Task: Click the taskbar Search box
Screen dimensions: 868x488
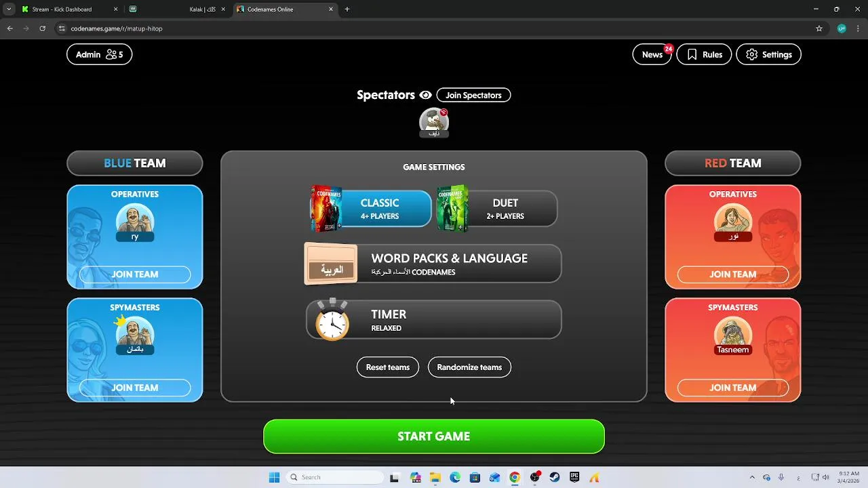Action: (335, 477)
